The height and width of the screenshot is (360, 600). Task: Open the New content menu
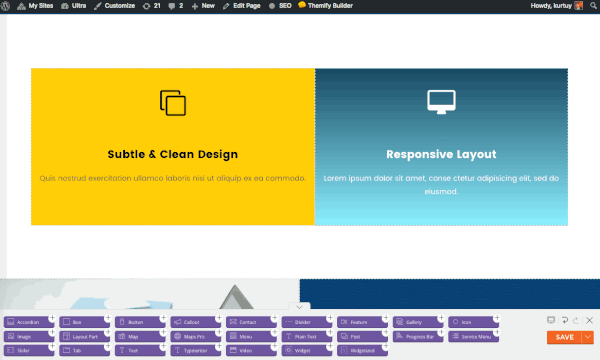203,6
